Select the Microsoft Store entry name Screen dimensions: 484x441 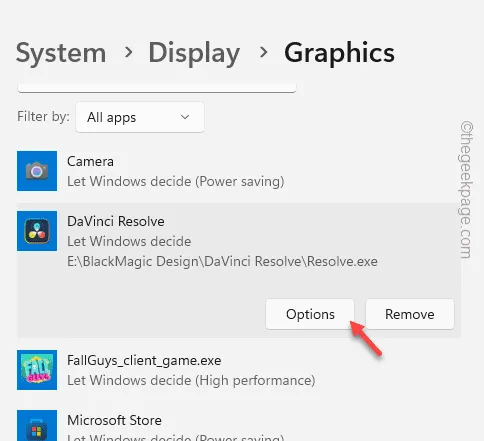[114, 420]
